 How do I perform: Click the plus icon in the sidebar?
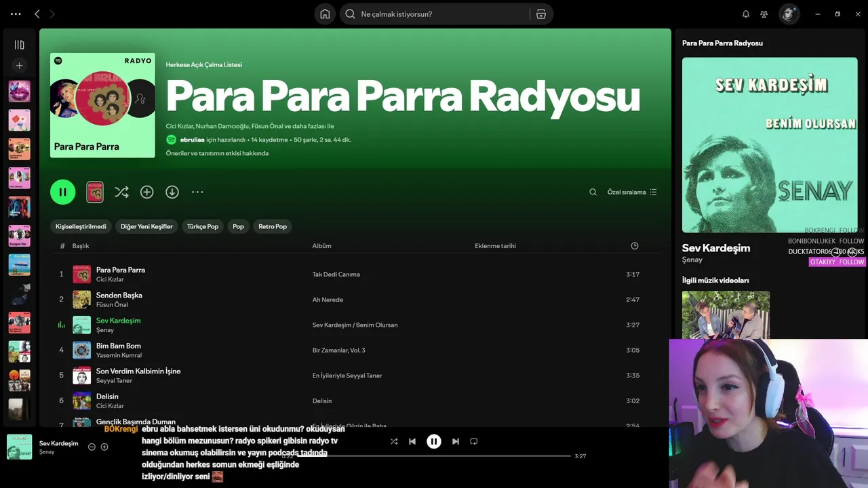point(19,66)
